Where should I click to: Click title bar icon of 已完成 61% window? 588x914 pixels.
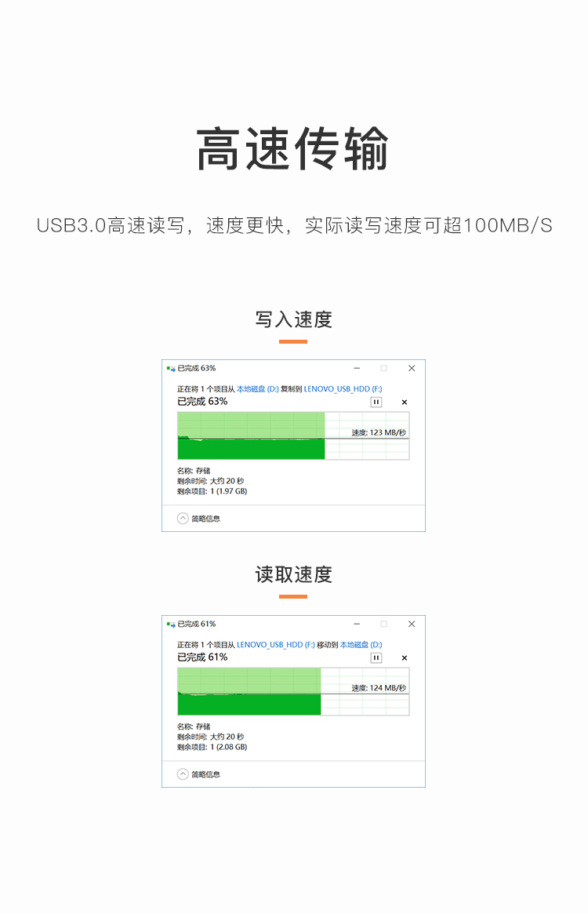click(x=171, y=624)
